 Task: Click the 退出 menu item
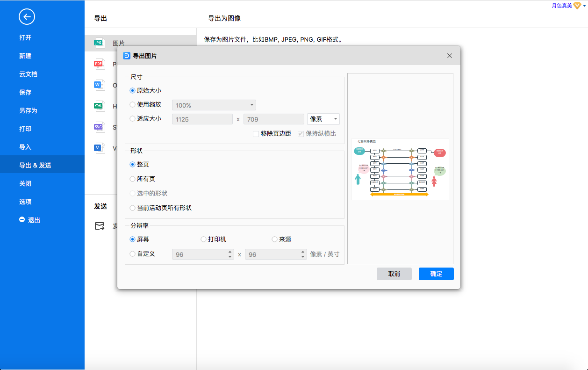pyautogui.click(x=30, y=220)
